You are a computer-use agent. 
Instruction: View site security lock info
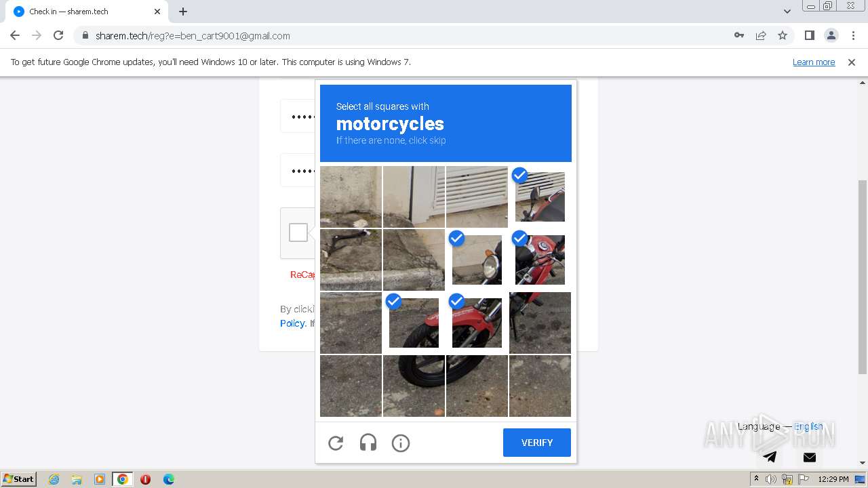point(85,35)
